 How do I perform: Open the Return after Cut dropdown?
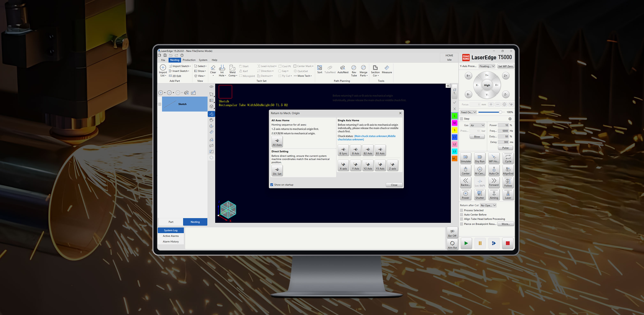[x=488, y=205]
